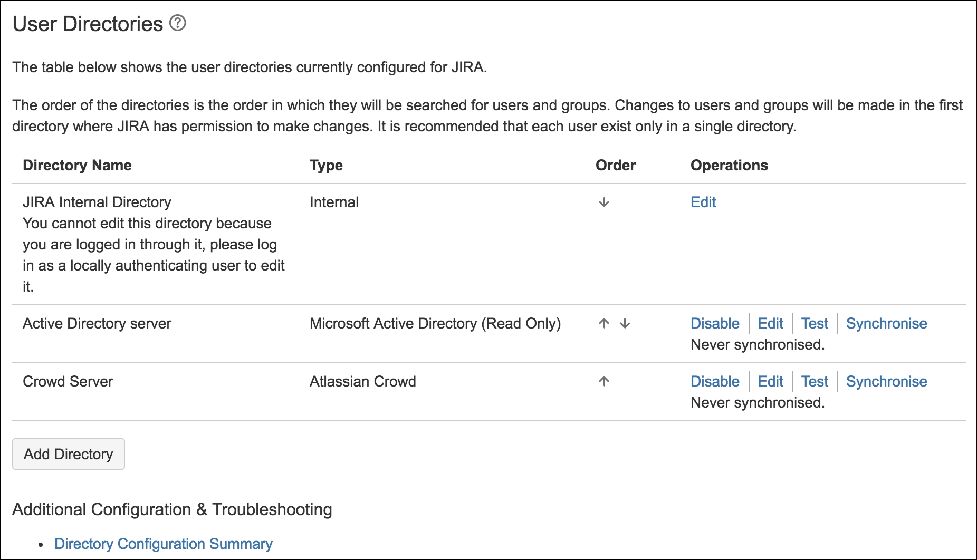Image resolution: width=977 pixels, height=560 pixels.
Task: Click the 'Directory Name' column header
Action: pyautogui.click(x=77, y=165)
